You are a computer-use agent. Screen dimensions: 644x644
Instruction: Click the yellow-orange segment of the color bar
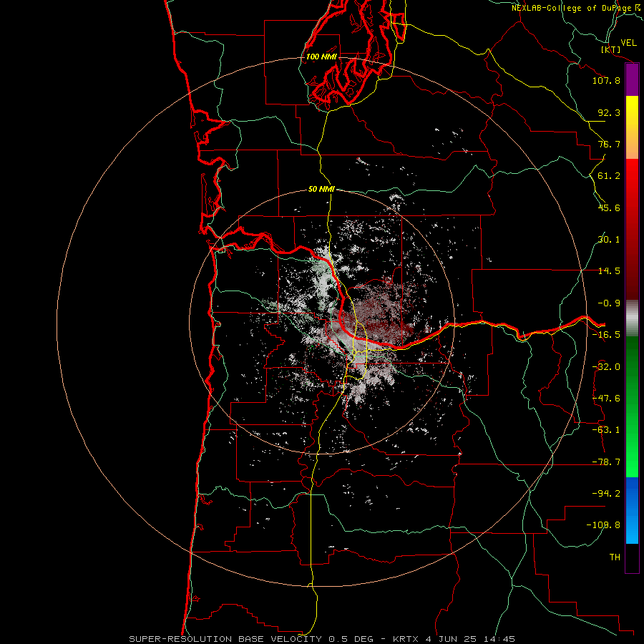tap(632, 127)
